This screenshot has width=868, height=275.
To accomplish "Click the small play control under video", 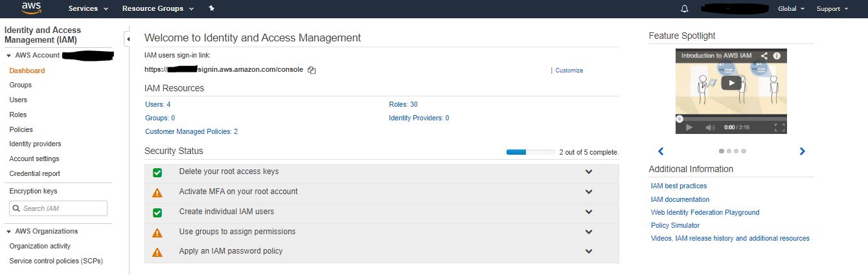I will coord(689,127).
